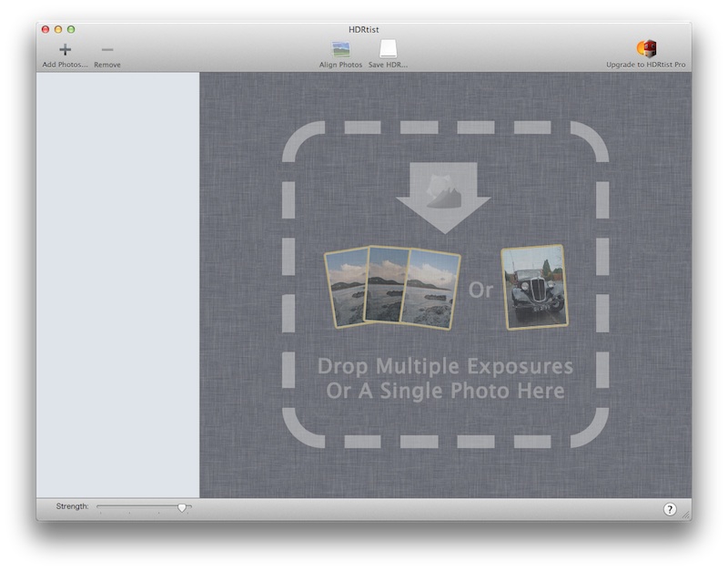Click the "Drop Multiple Exposures" text area

point(445,367)
